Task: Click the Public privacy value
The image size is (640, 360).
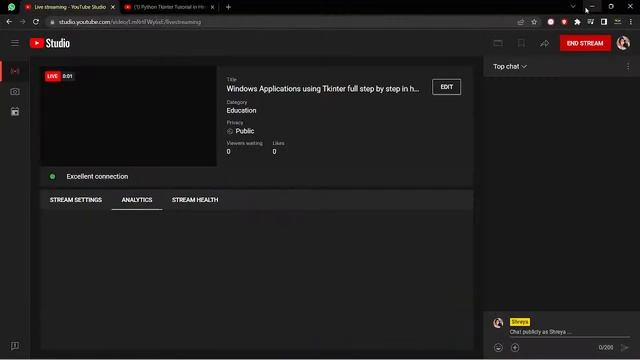Action: pos(244,131)
